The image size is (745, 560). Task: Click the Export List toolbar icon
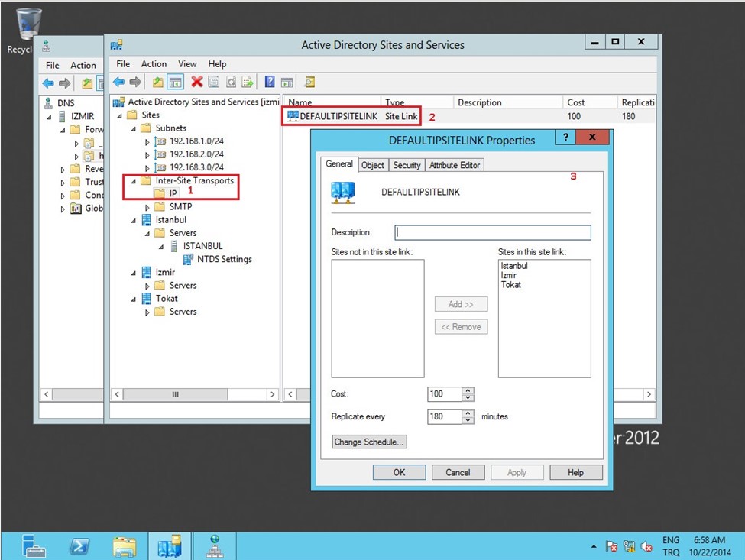[x=248, y=83]
